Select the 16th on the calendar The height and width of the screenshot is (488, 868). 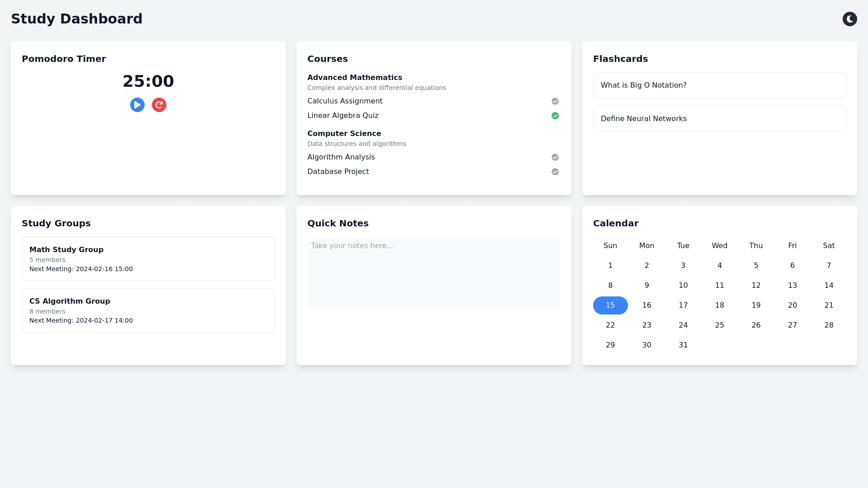(x=646, y=305)
